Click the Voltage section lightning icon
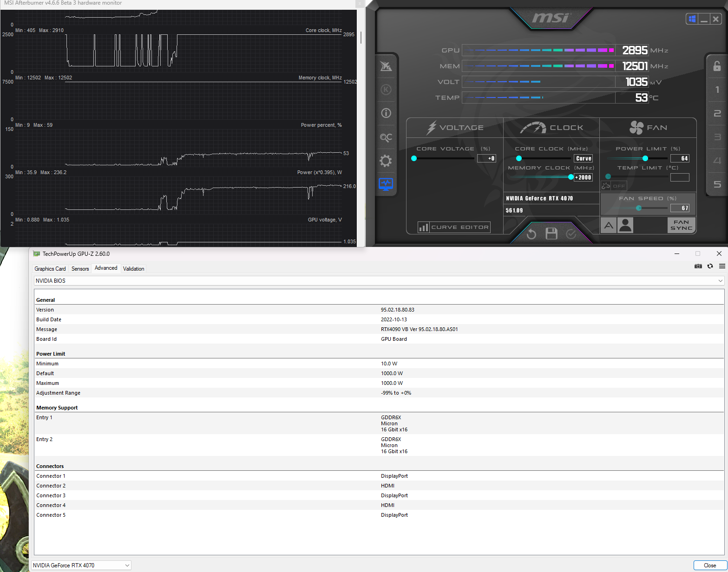Image resolution: width=728 pixels, height=572 pixels. pos(432,127)
